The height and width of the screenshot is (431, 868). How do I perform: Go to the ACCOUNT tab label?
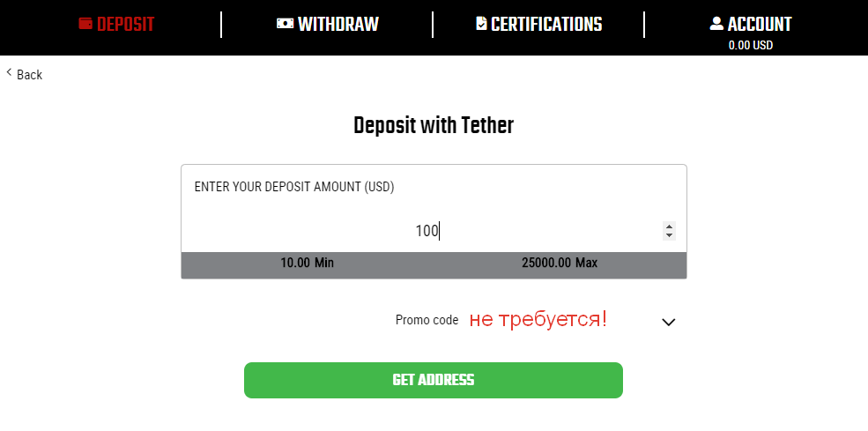(760, 25)
